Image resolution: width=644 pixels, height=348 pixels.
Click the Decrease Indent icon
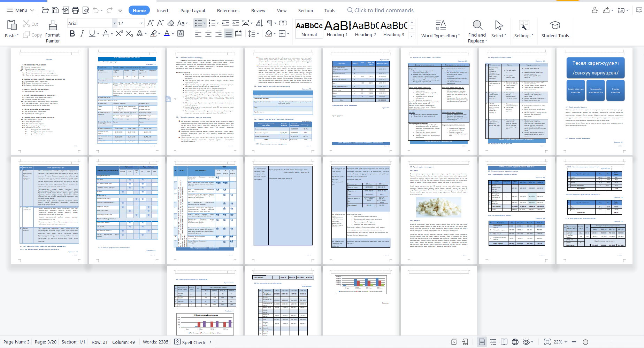(x=225, y=23)
